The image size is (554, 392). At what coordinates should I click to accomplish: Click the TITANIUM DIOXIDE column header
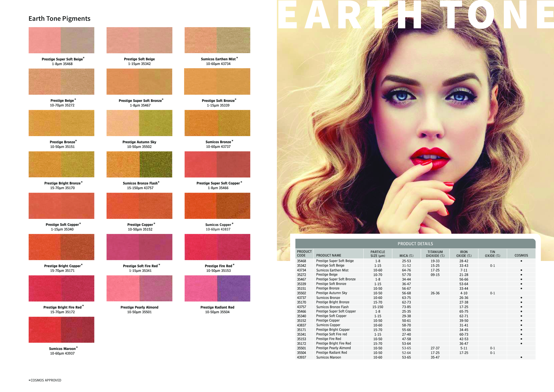click(435, 254)
